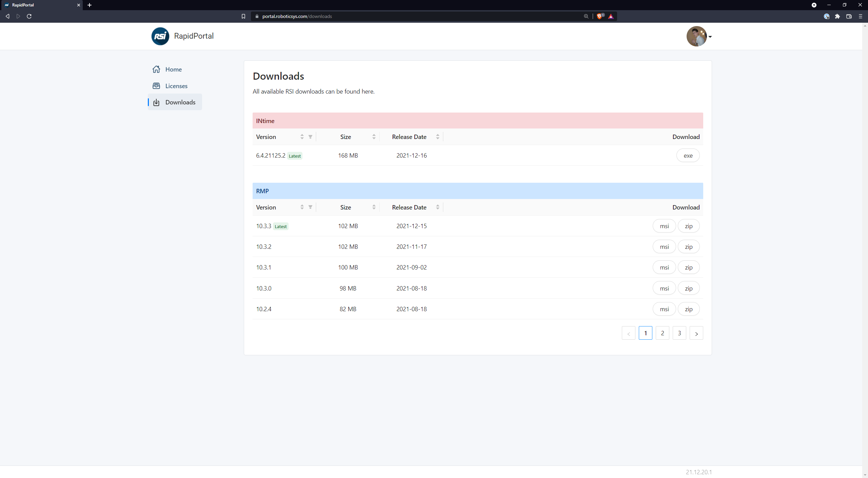Click version 10.3.2 cell

pos(263,247)
